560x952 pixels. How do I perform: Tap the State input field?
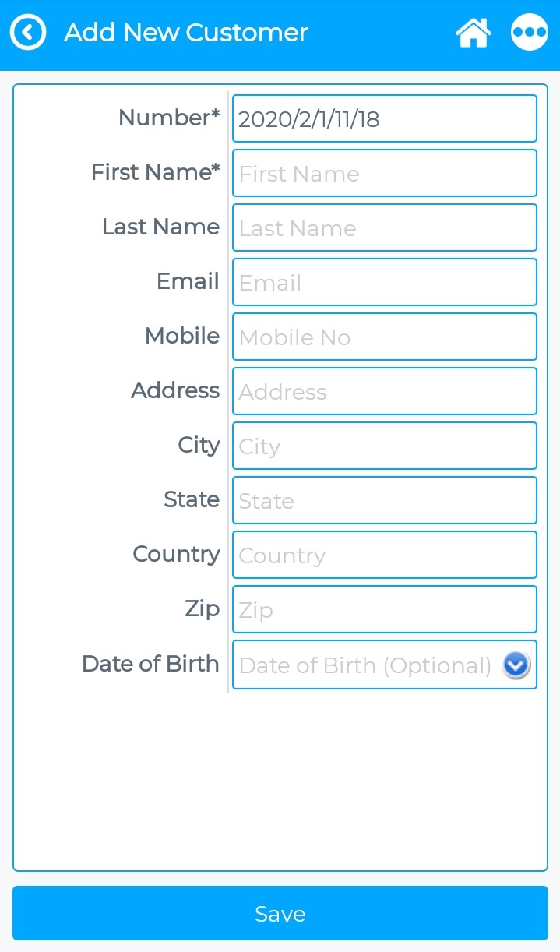click(x=384, y=500)
